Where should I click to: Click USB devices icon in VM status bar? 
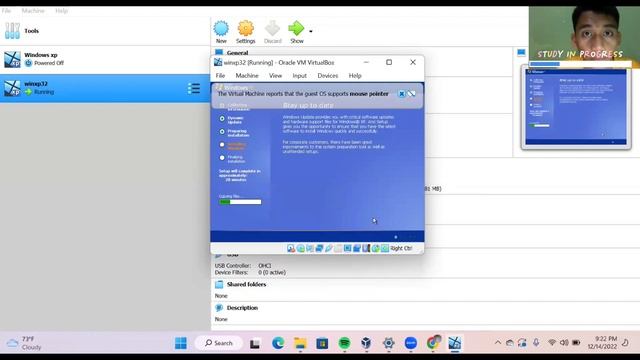[x=329, y=248]
